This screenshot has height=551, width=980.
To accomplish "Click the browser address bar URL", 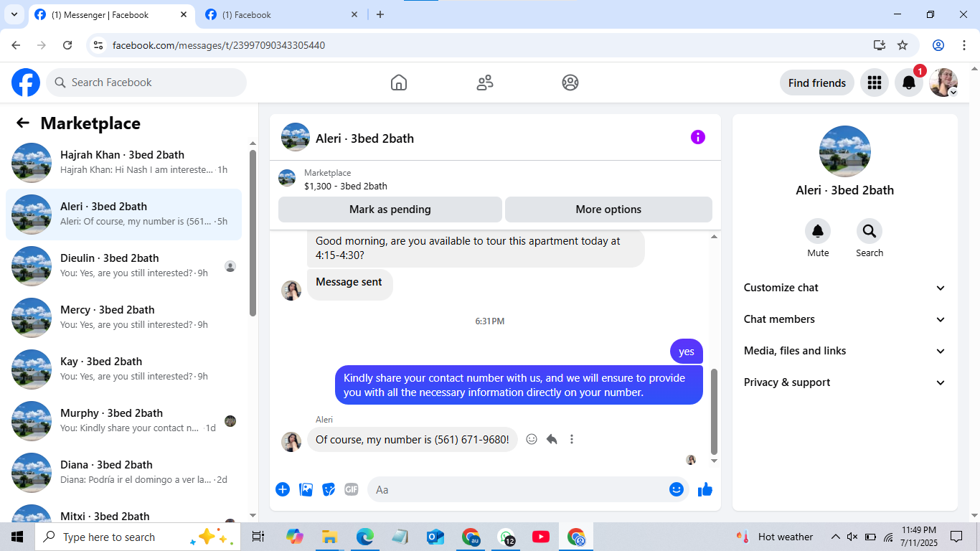I will (219, 45).
